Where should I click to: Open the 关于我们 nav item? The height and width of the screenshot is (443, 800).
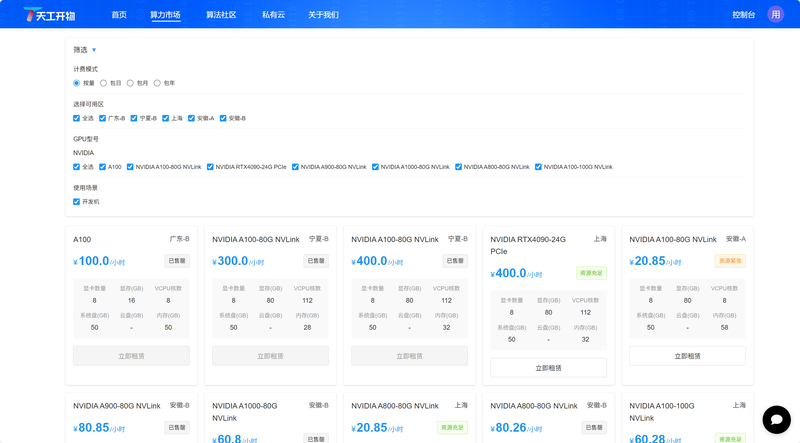click(323, 15)
